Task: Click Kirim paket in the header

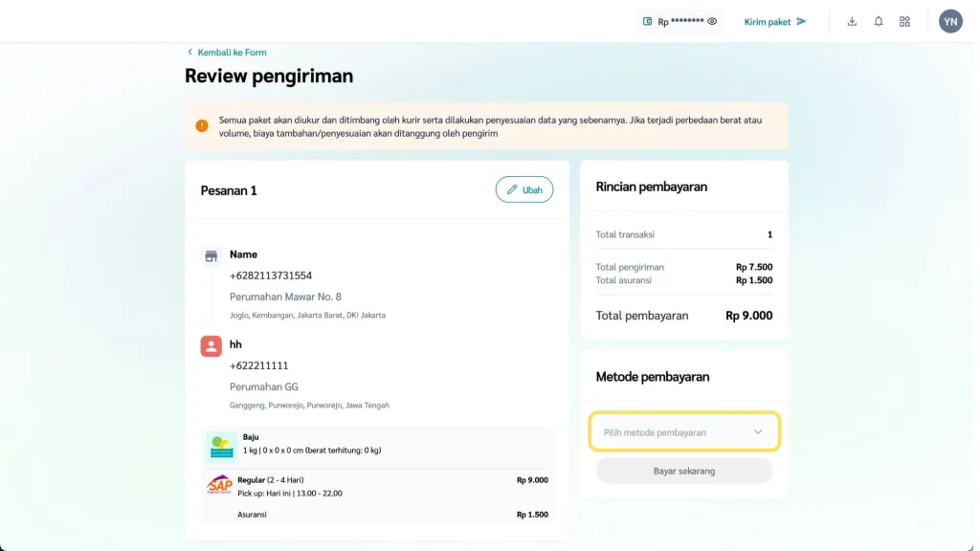Action: (x=775, y=21)
